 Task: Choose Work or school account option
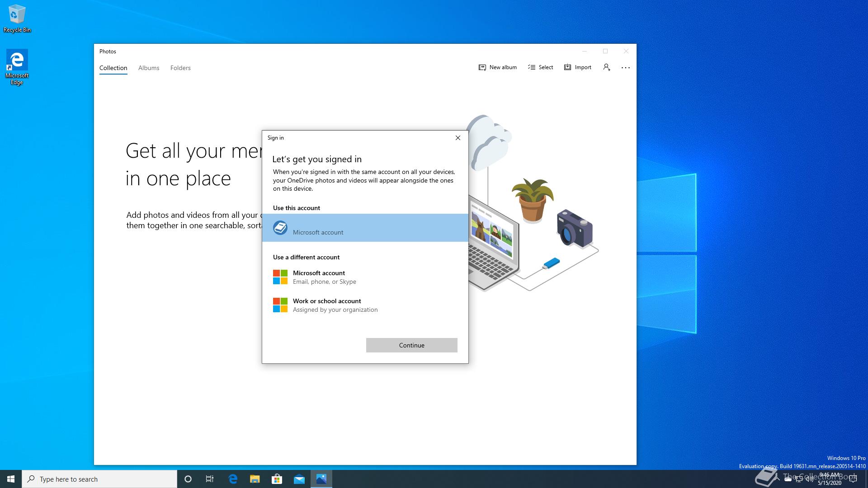(365, 305)
